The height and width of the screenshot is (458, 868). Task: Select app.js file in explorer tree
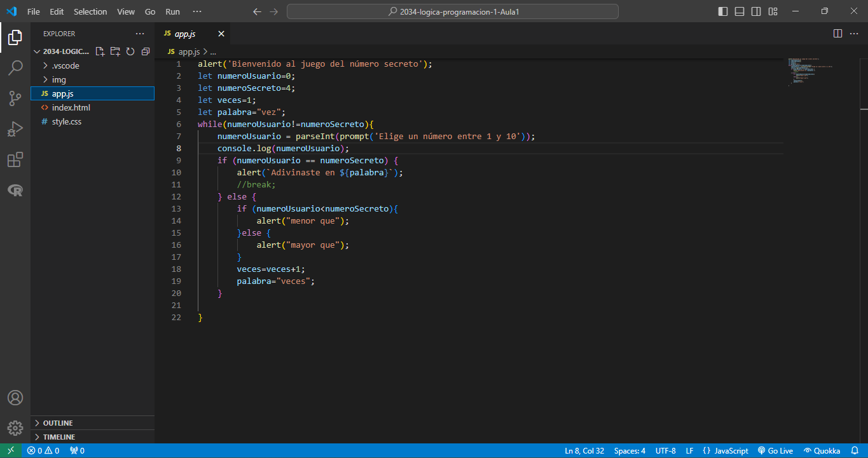pos(92,93)
